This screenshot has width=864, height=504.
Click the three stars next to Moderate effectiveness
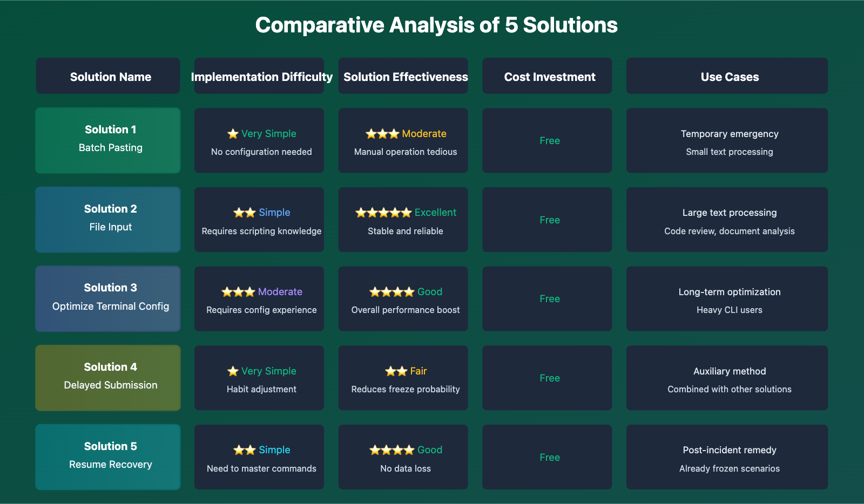[382, 134]
